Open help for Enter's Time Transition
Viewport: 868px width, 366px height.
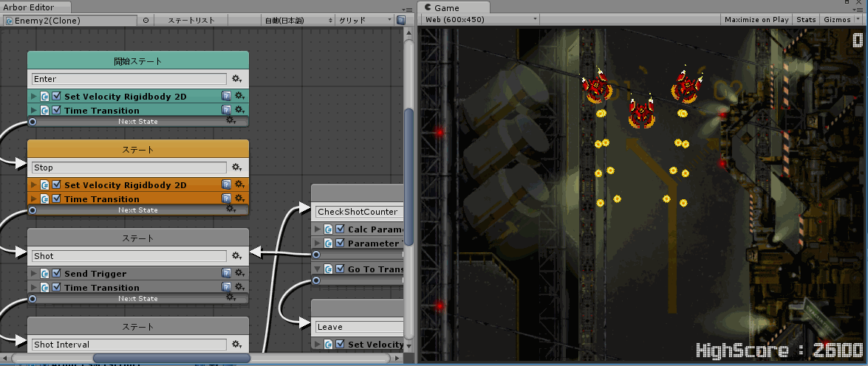click(226, 110)
